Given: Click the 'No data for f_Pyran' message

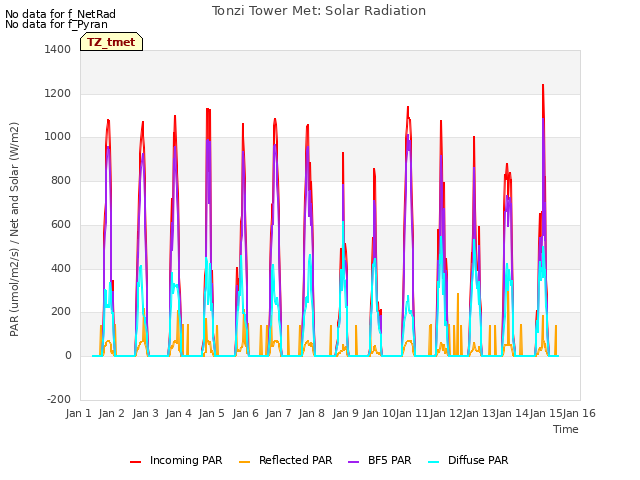Looking at the screenshot, I should pyautogui.click(x=56, y=24).
